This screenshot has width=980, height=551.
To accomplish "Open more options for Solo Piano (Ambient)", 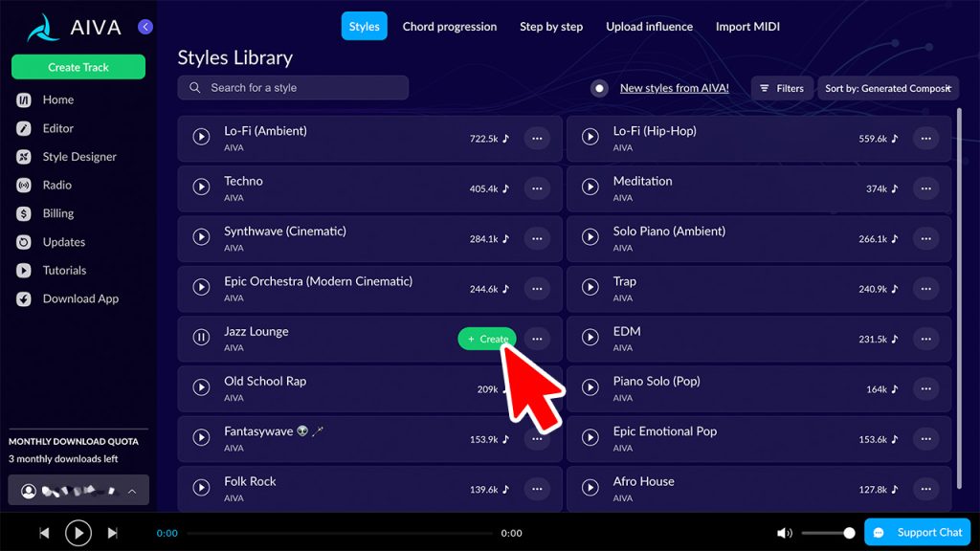I will (925, 238).
